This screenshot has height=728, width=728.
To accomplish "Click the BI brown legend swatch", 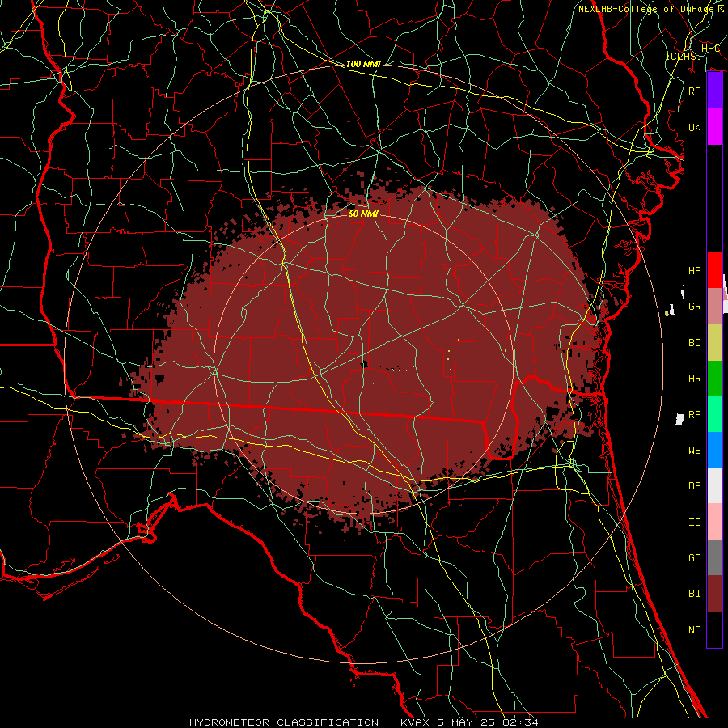I will pos(714,594).
